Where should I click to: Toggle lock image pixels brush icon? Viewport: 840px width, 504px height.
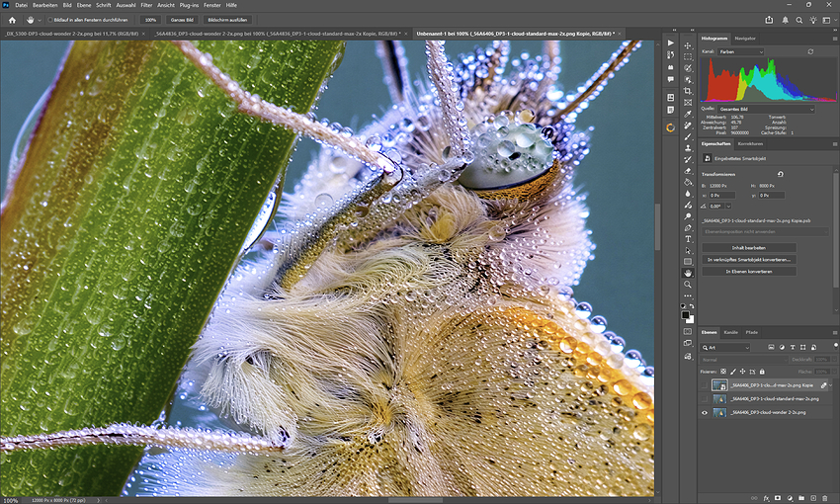(x=733, y=372)
